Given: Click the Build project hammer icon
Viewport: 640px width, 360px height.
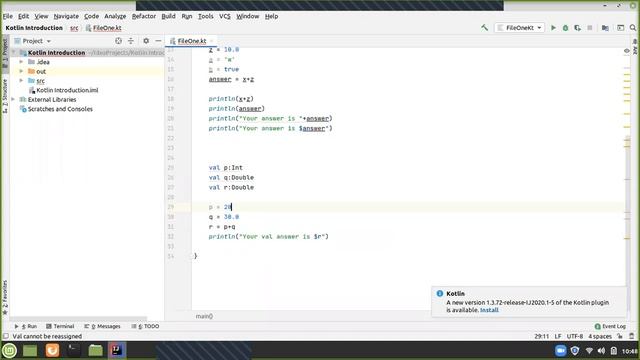Looking at the screenshot, I should [484, 28].
